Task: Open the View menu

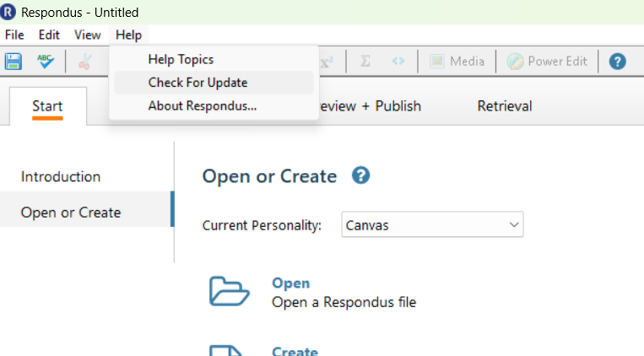Action: (x=88, y=35)
